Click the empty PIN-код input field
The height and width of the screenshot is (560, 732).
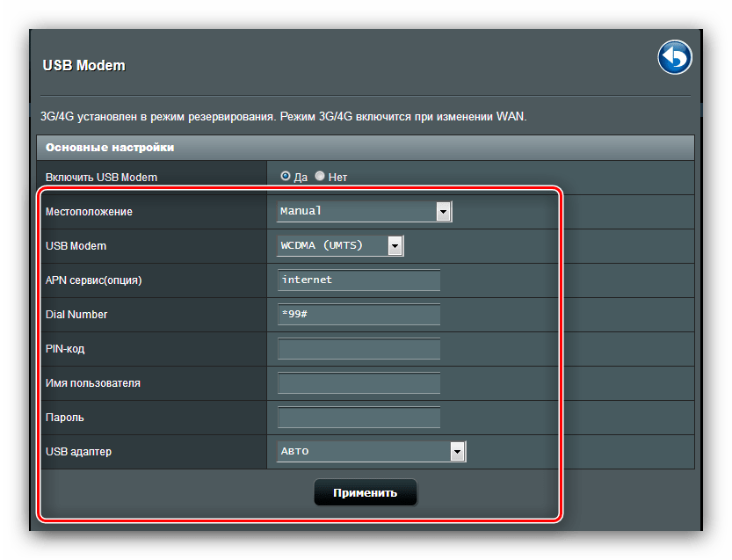pyautogui.click(x=359, y=349)
